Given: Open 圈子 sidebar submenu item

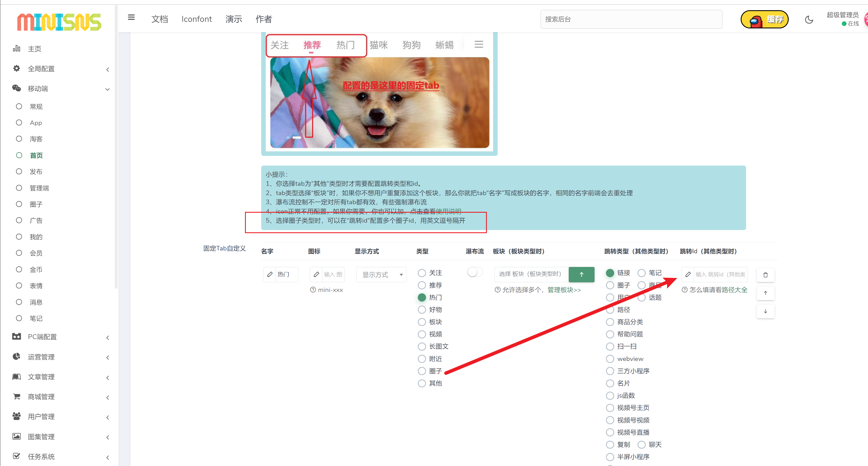Looking at the screenshot, I should coord(36,204).
